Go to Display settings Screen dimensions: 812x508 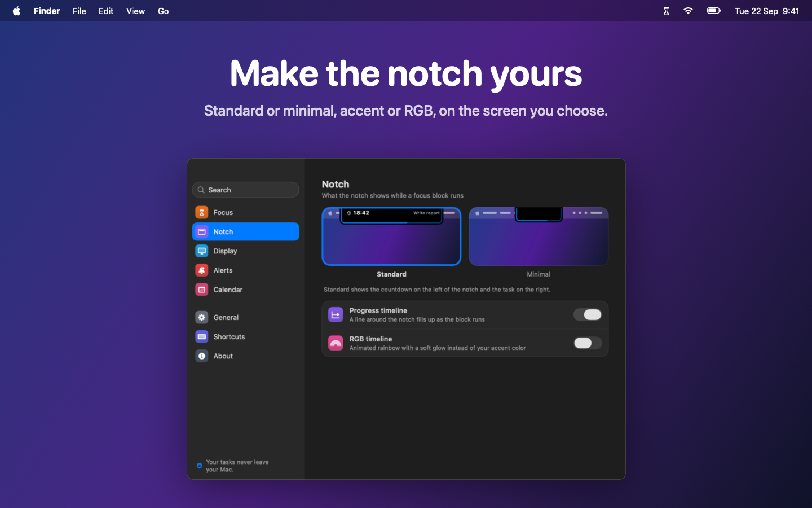246,251
